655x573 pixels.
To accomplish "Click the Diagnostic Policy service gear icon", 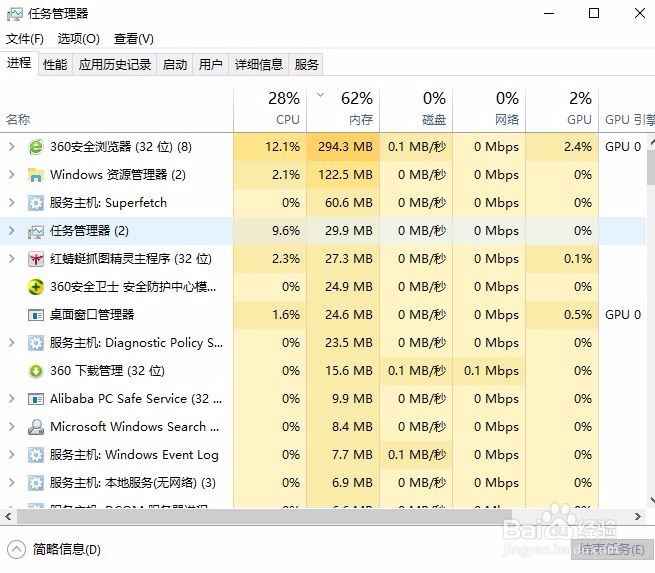I will pyautogui.click(x=36, y=343).
